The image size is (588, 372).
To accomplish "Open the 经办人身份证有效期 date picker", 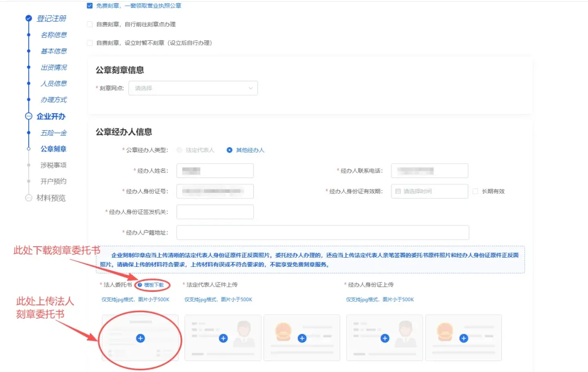I will (430, 191).
